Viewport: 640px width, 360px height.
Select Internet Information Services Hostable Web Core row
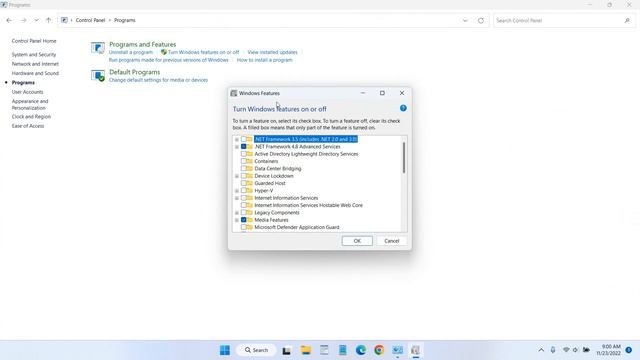pyautogui.click(x=308, y=205)
